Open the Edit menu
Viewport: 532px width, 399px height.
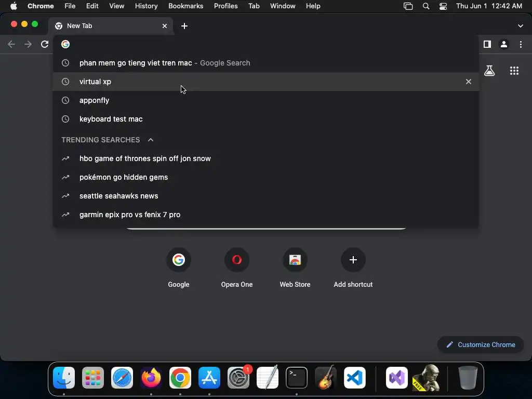point(92,6)
